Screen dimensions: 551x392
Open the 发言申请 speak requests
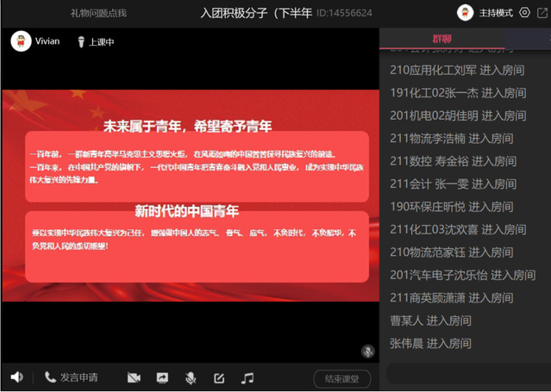(x=72, y=377)
